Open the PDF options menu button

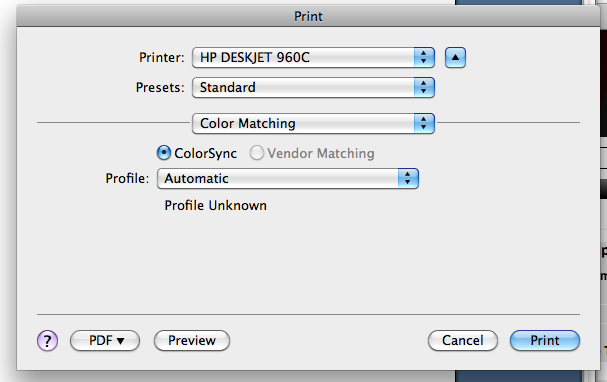click(x=105, y=341)
